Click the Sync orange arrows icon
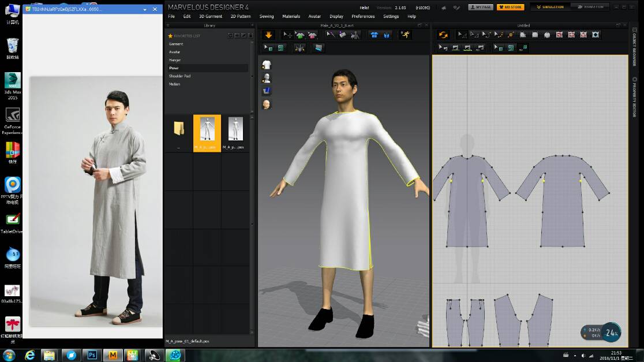 (443, 35)
